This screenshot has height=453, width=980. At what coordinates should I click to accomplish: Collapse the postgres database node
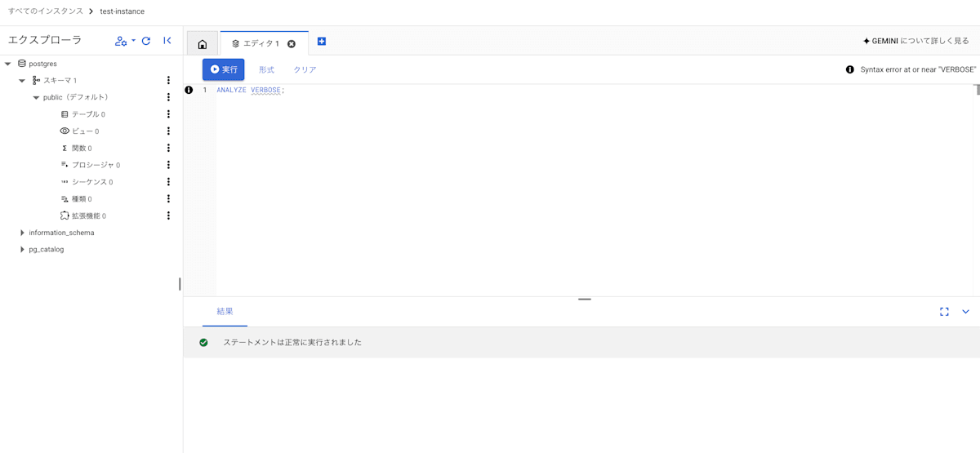click(8, 64)
